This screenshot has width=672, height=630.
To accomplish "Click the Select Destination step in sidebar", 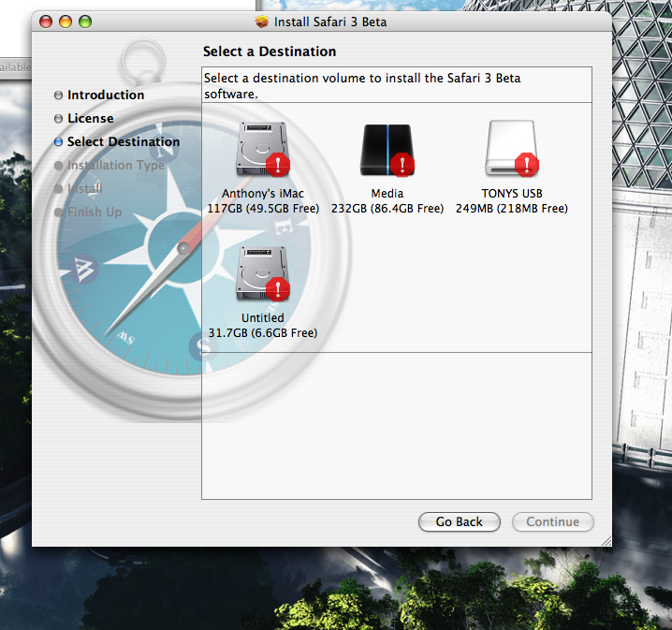I will click(124, 141).
